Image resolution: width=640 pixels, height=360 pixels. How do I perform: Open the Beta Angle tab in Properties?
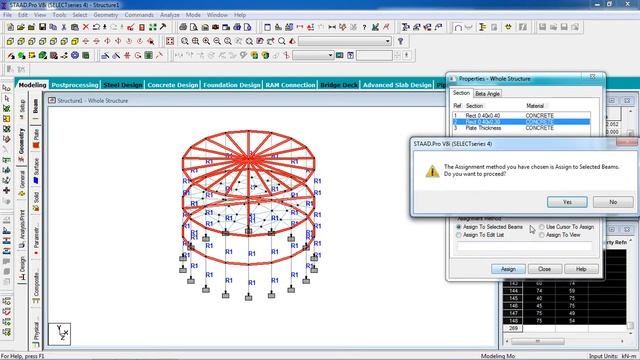pyautogui.click(x=487, y=93)
